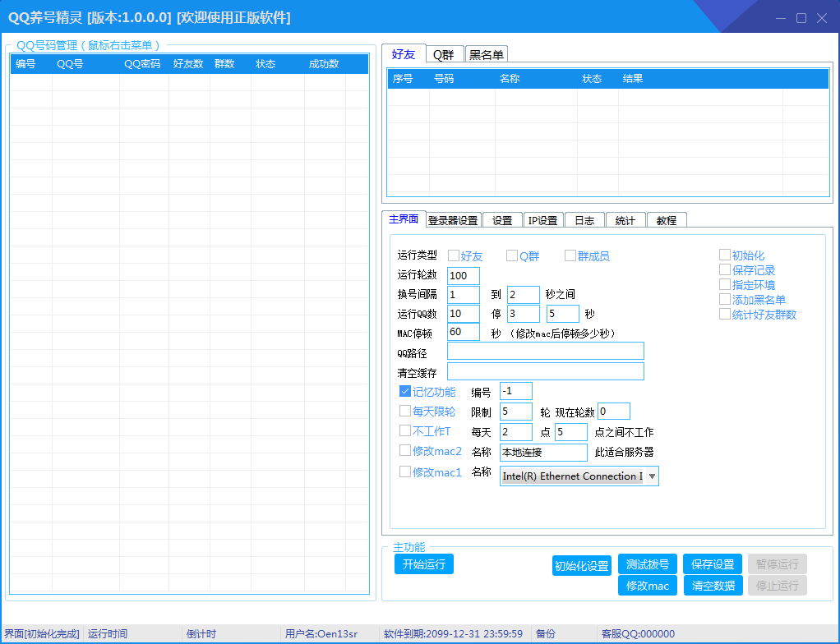The width and height of the screenshot is (840, 644).
Task: Click the 保存设置 button
Action: click(713, 563)
